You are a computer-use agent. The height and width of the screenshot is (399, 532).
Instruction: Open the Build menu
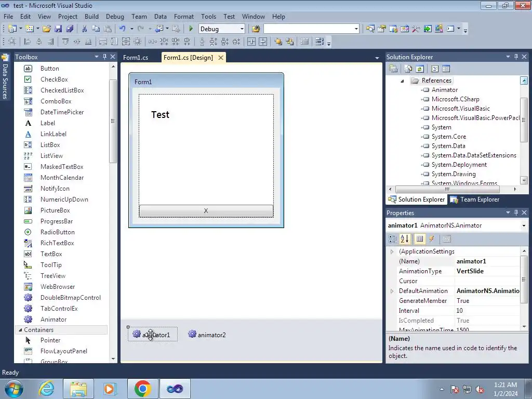coord(91,16)
